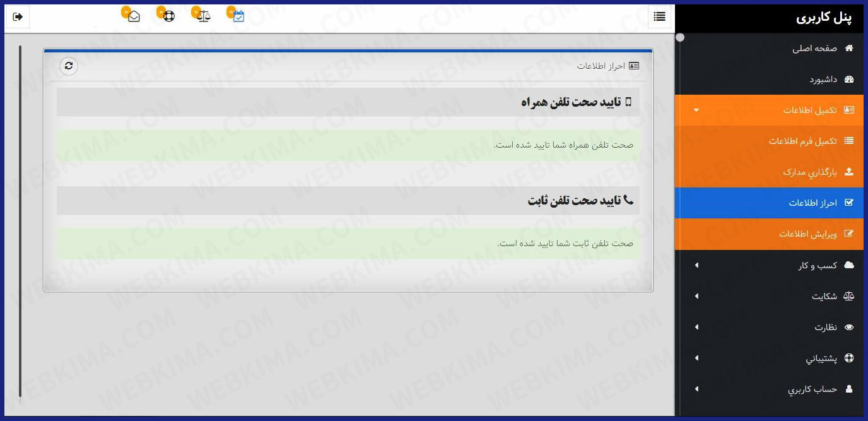Click the ID card icon in panel header
868x421 pixels.
click(634, 66)
